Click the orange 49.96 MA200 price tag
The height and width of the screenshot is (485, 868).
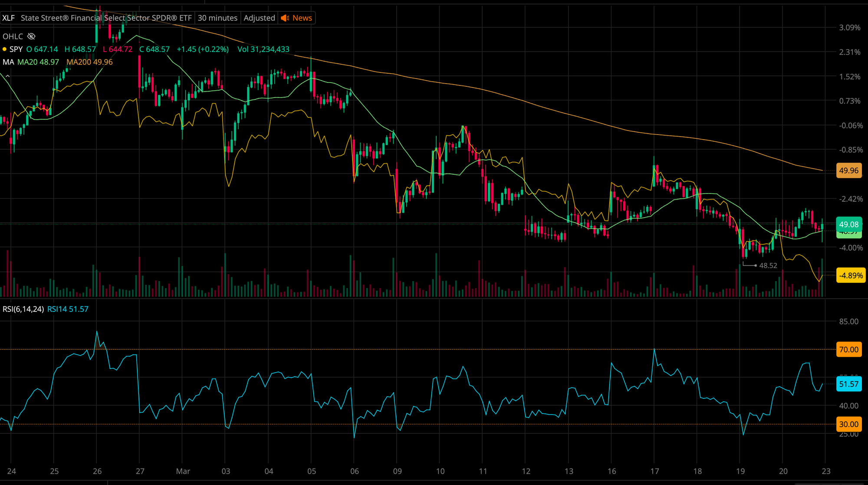click(848, 170)
